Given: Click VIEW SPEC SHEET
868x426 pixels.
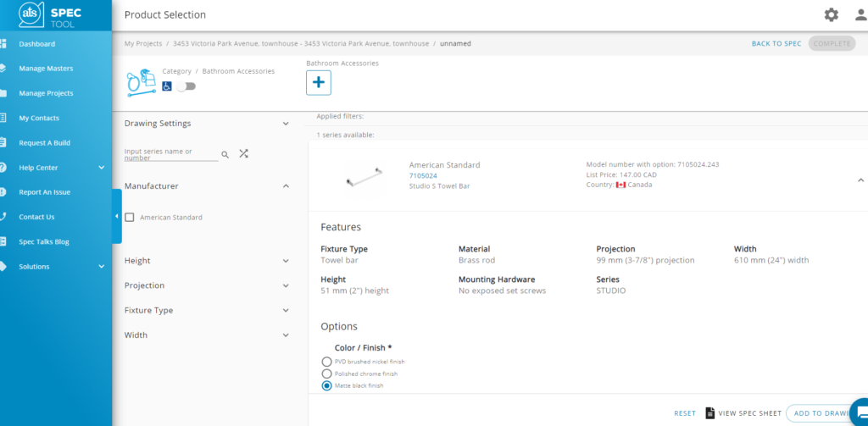Looking at the screenshot, I should (743, 413).
